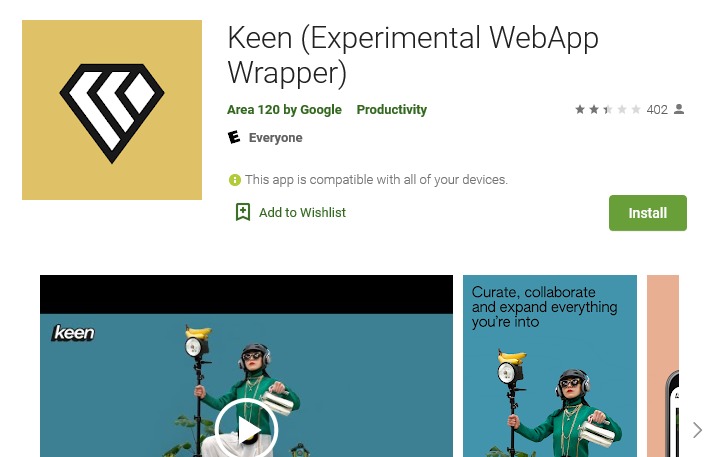Click the bookmark wishlist icon
This screenshot has height=457, width=714.
click(x=243, y=212)
